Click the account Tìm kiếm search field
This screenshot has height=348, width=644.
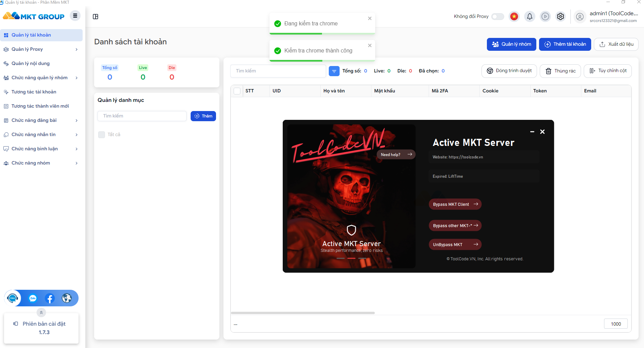tap(278, 71)
